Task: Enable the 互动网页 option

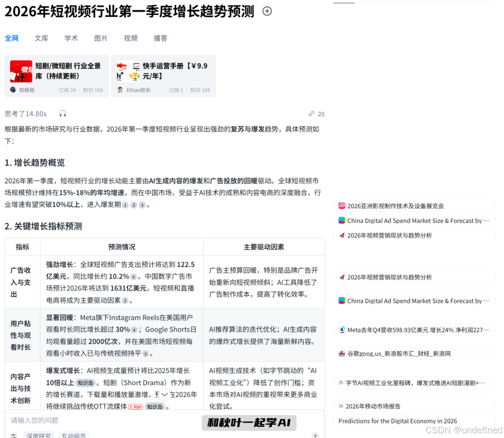Action: tap(73, 435)
